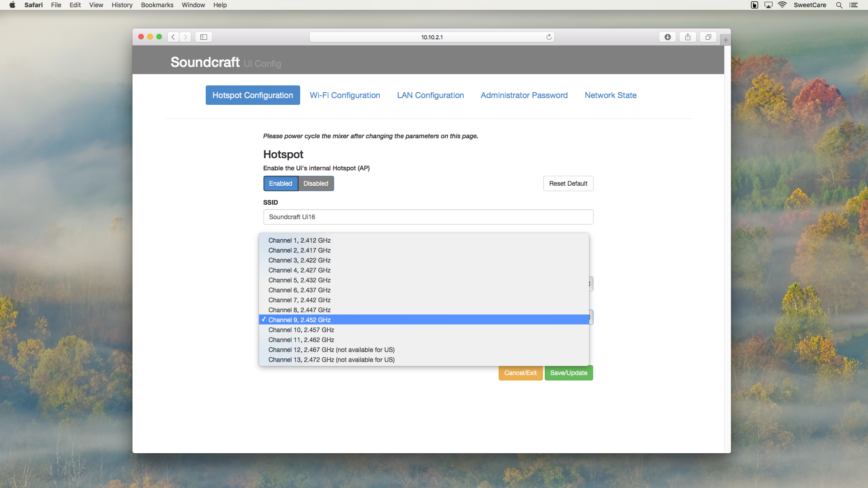Viewport: 868px width, 488px height.
Task: Switch to LAN Configuration tab
Action: tap(430, 95)
